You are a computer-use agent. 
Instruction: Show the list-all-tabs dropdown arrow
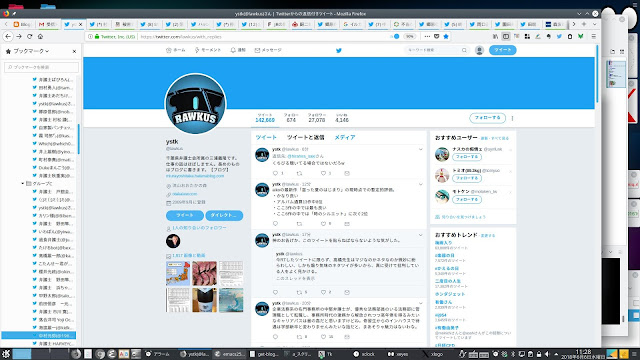coord(594,24)
